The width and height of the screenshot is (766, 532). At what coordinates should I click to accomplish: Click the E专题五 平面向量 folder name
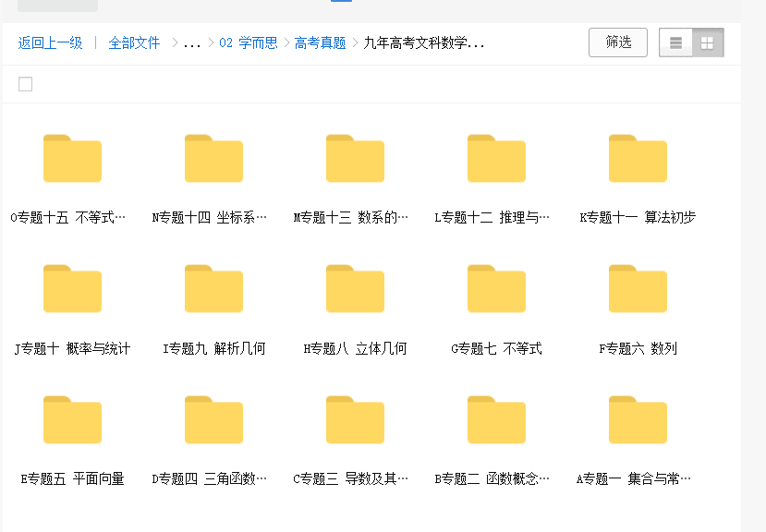72,478
